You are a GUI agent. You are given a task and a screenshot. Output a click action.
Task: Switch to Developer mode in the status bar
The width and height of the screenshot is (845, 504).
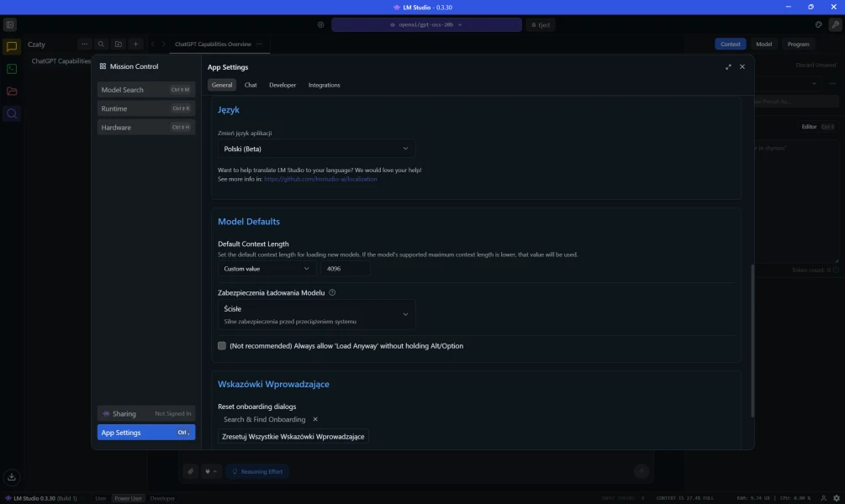(163, 498)
